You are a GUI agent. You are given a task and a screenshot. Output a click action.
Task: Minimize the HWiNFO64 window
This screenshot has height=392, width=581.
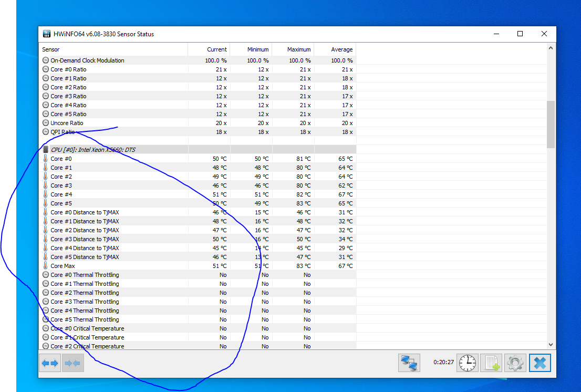point(496,34)
